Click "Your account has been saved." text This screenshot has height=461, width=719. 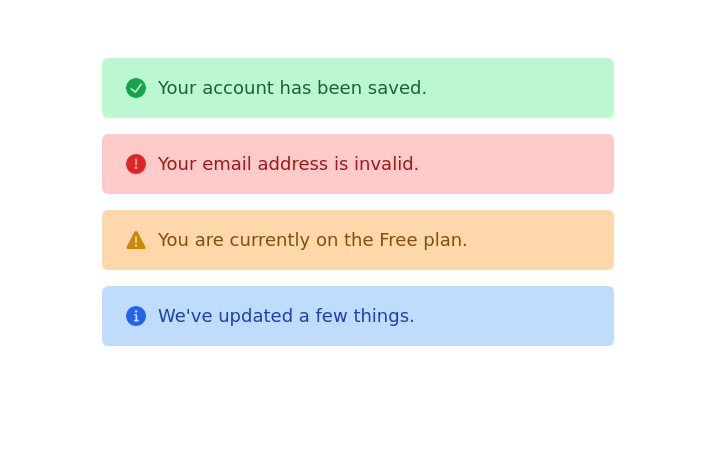tap(292, 89)
